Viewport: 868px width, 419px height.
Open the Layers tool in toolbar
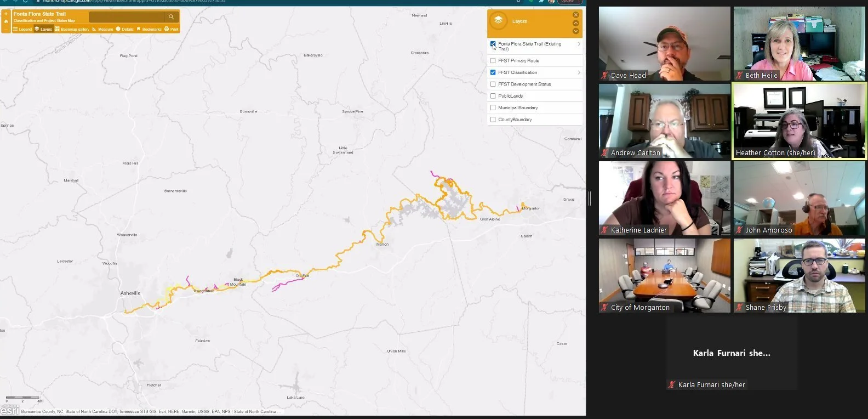[43, 29]
